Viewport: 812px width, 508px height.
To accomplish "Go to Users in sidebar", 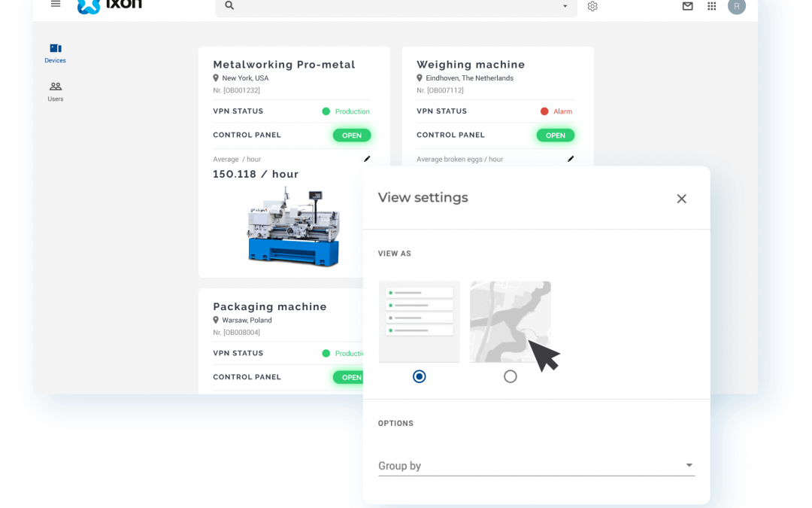I will pos(56,92).
